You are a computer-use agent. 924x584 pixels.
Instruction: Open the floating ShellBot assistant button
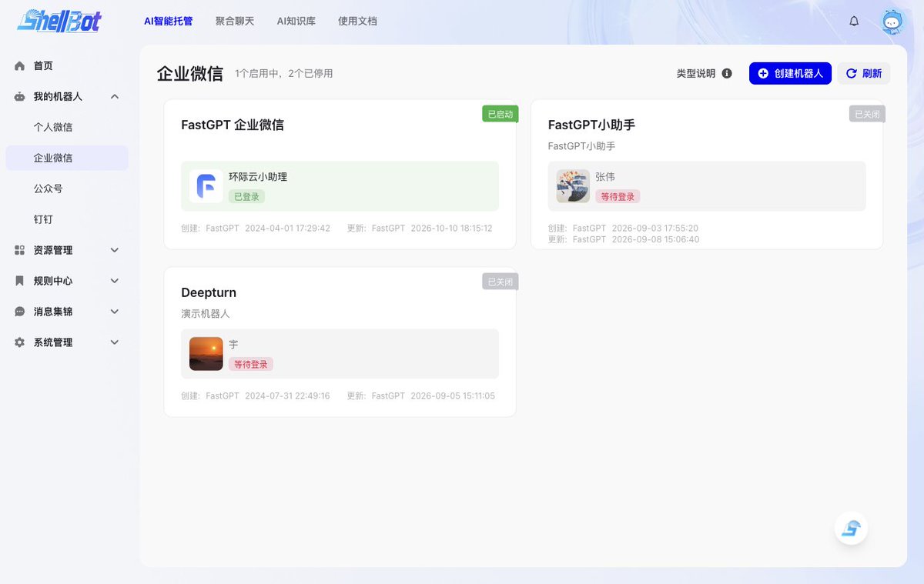(x=852, y=529)
